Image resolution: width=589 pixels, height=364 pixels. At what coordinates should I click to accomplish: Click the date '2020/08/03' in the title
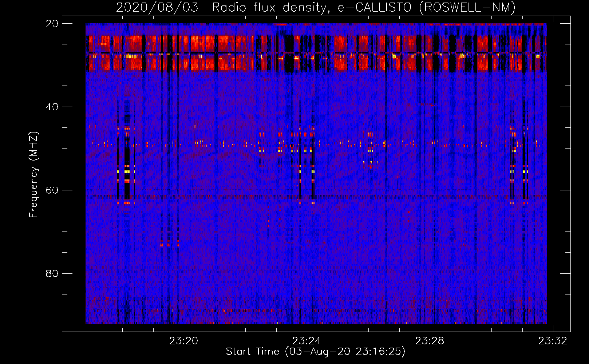point(157,7)
